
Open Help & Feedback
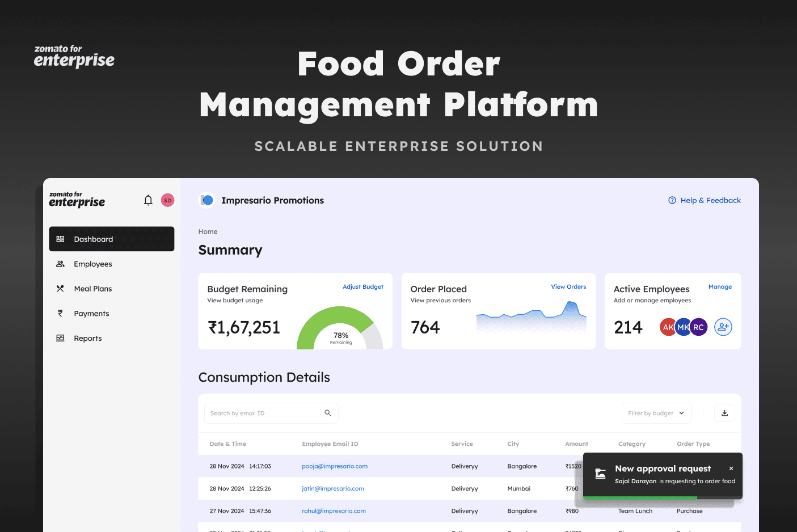click(x=705, y=200)
